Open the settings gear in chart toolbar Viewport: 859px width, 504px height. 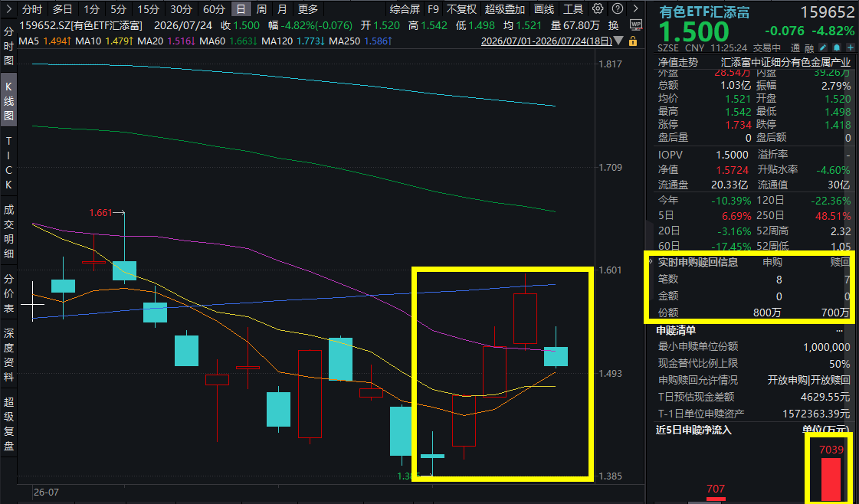pyautogui.click(x=598, y=8)
